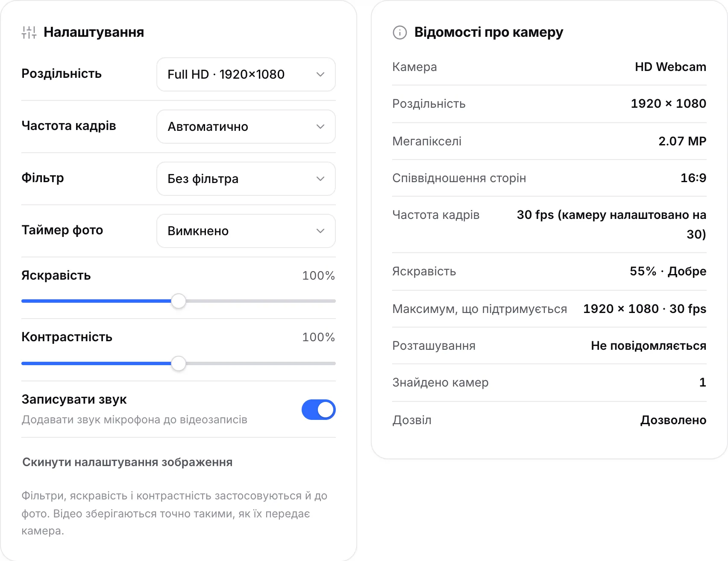Click the Таймер фото label
The image size is (728, 561).
pos(62,230)
